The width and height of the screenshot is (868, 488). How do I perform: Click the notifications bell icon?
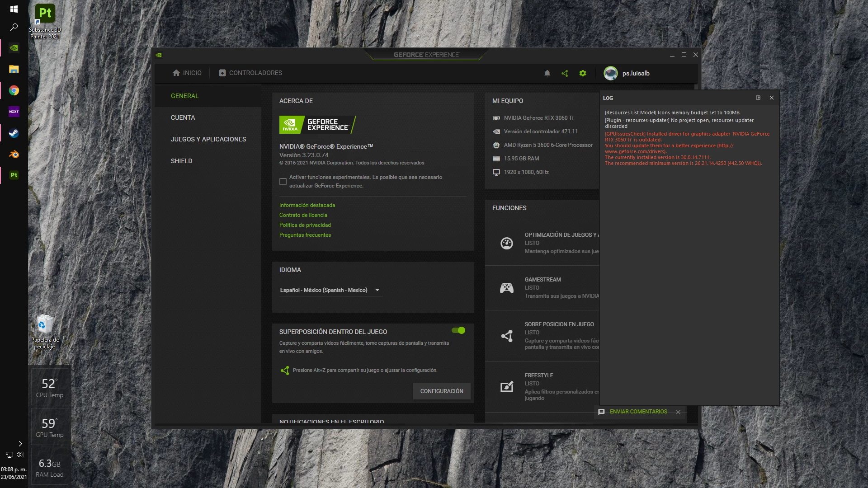(547, 73)
